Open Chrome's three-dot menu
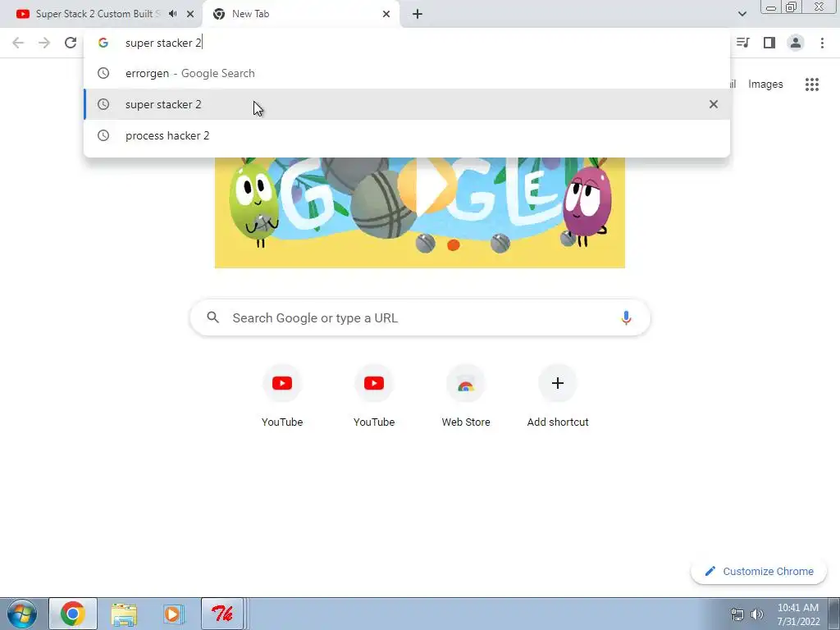840x630 pixels. (x=822, y=43)
